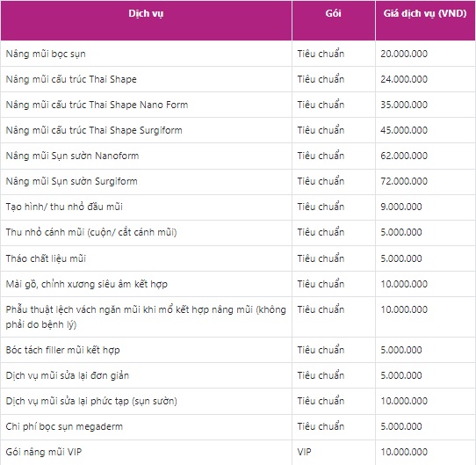Viewport: 476px width, 465px height.
Task: Click 'Tạo hình/ thu nhỏ đầu mũi' text
Action: click(x=64, y=207)
